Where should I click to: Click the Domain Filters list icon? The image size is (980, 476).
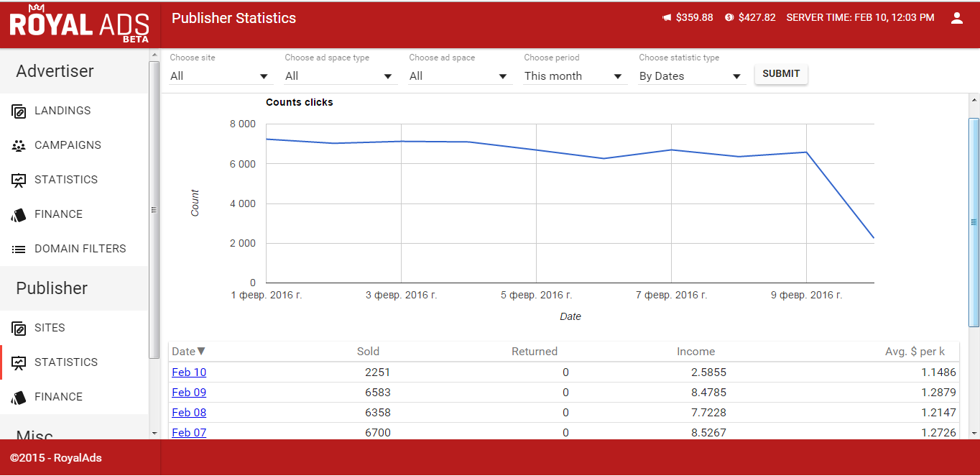coord(19,249)
